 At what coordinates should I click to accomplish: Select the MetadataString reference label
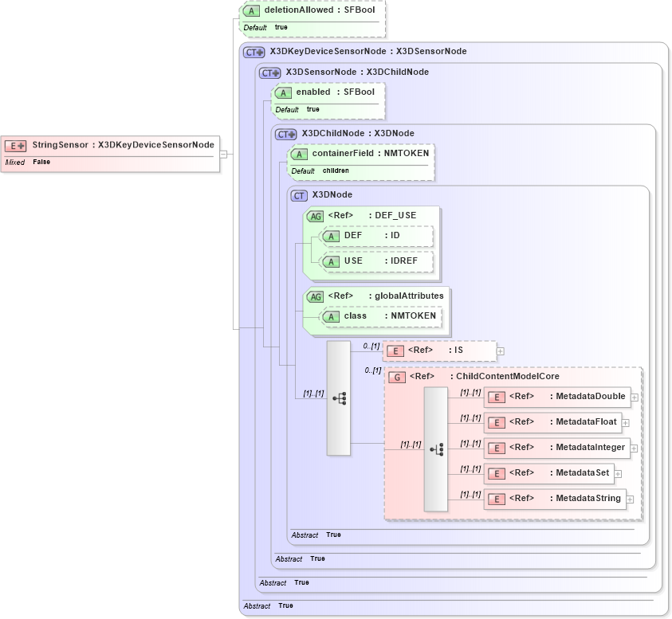pos(565,498)
